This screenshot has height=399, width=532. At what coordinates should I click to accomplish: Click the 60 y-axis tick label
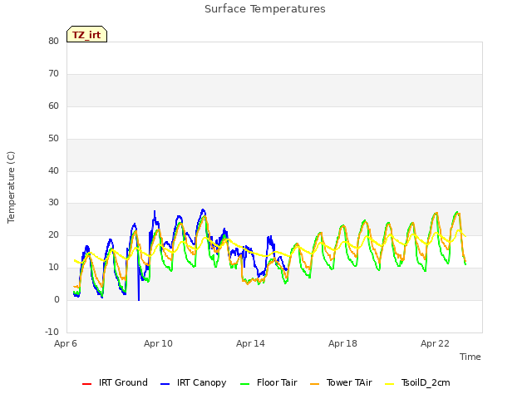pyautogui.click(x=53, y=106)
